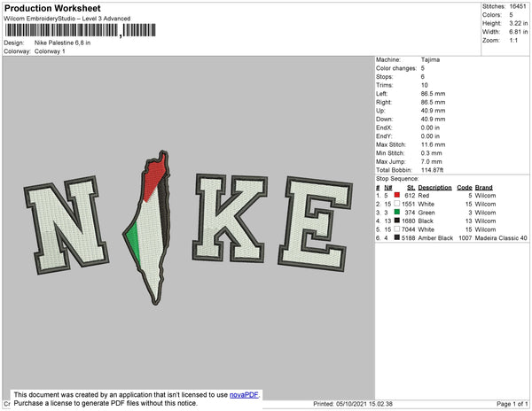Screen dimensions: 532x411
Task: Click the 'Description' column header
Action: [x=435, y=188]
